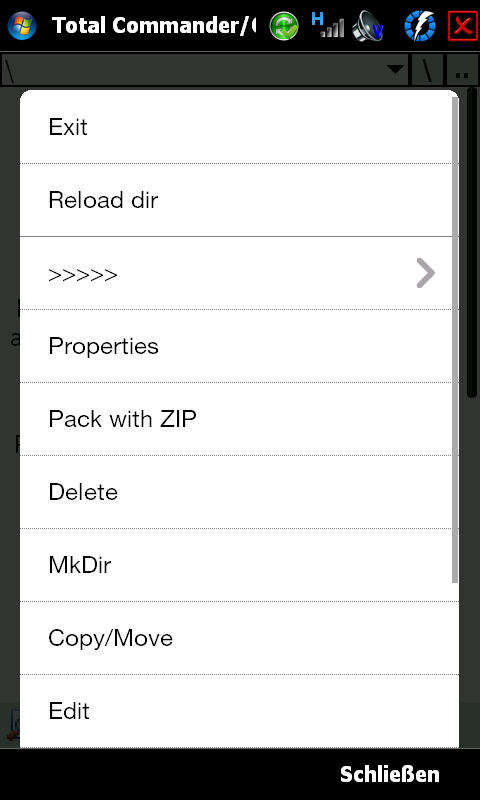Choose Copy/Move from the menu

236,638
